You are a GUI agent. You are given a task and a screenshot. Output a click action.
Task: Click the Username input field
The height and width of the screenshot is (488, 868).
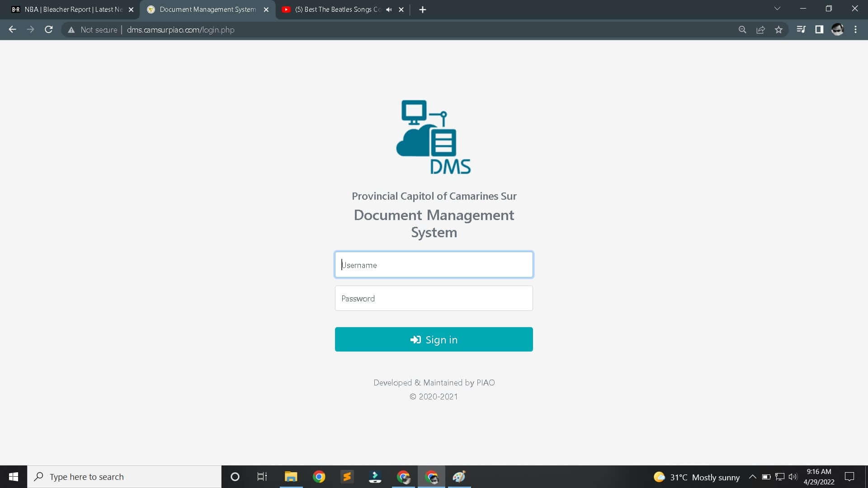434,264
